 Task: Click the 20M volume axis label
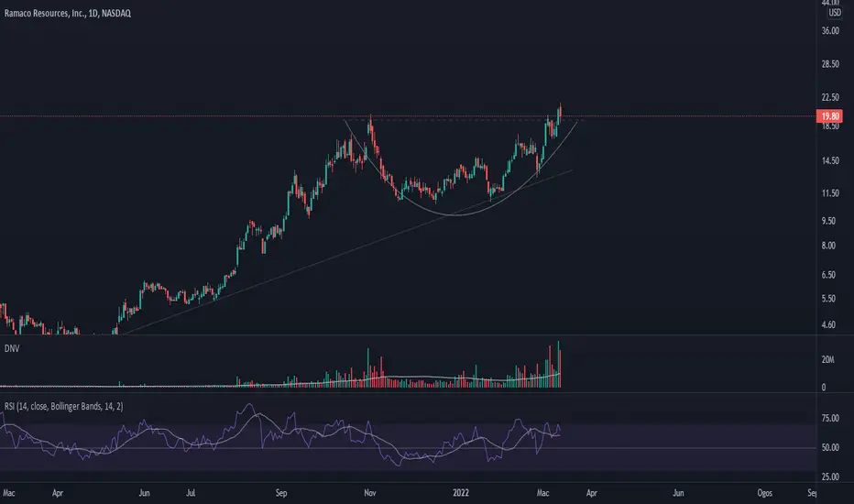[x=827, y=359]
